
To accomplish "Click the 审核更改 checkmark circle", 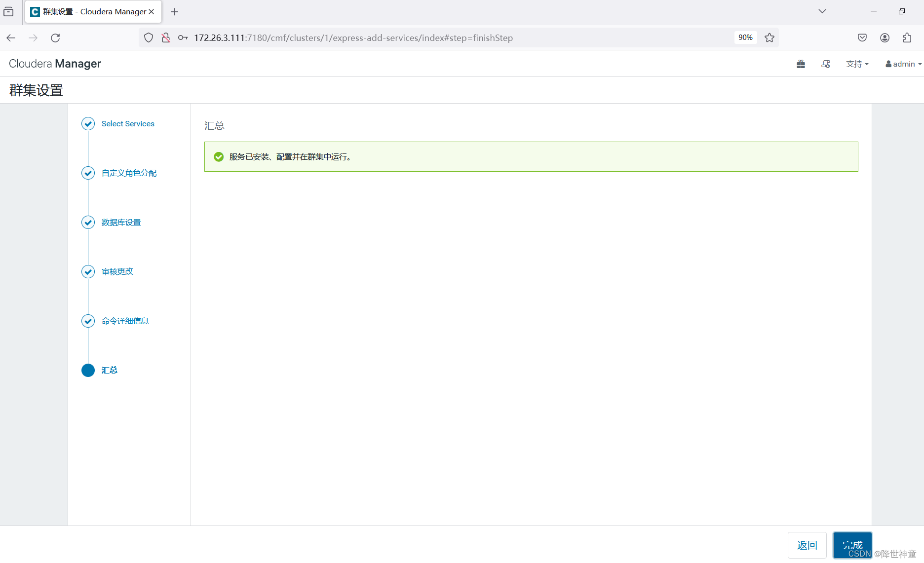I will point(88,272).
